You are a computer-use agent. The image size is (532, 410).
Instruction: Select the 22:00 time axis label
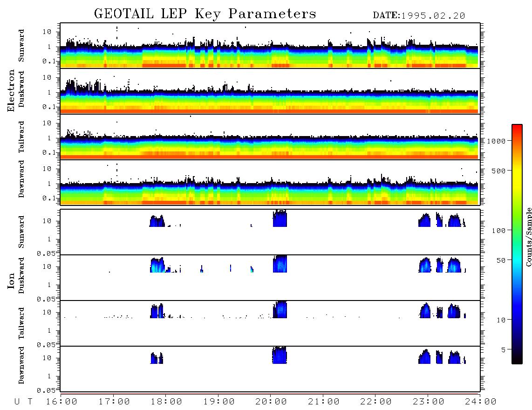tap(376, 402)
